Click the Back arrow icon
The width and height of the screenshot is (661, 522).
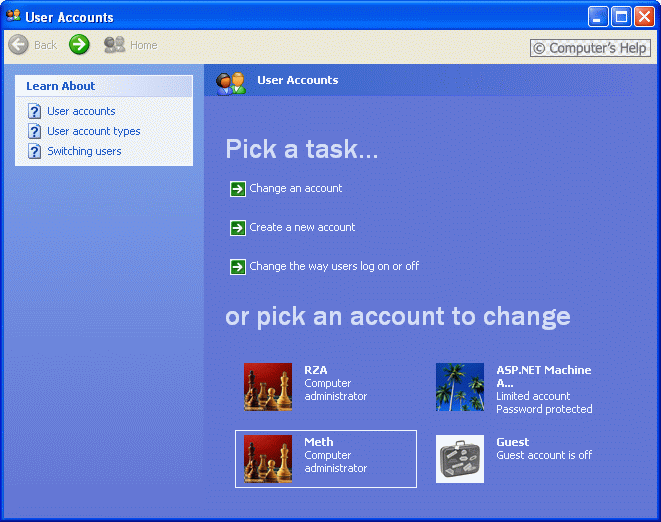[19, 45]
